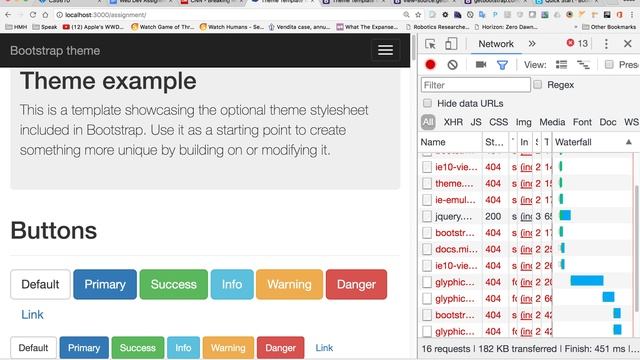The width and height of the screenshot is (640, 360).
Task: Click the large Default button
Action: (x=40, y=284)
